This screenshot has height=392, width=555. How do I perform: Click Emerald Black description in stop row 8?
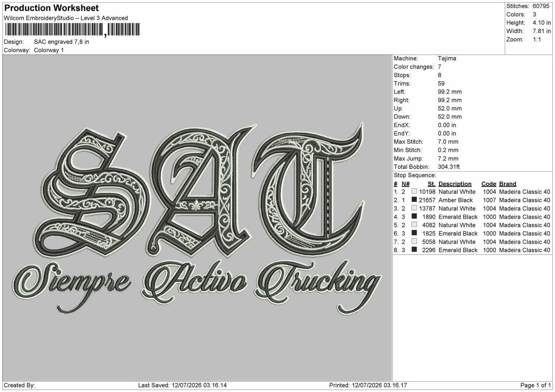458,250
